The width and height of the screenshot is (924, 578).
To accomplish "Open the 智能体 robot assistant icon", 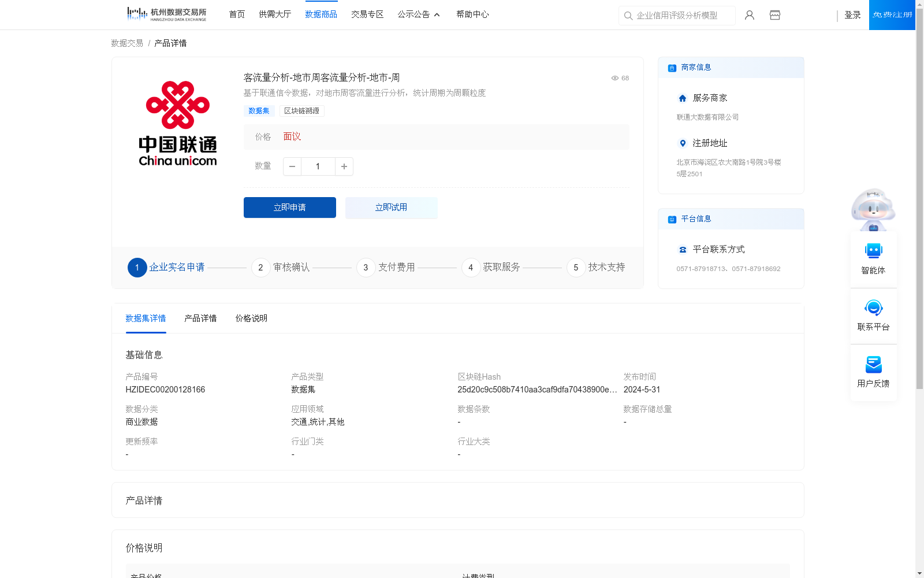I will pos(874,251).
